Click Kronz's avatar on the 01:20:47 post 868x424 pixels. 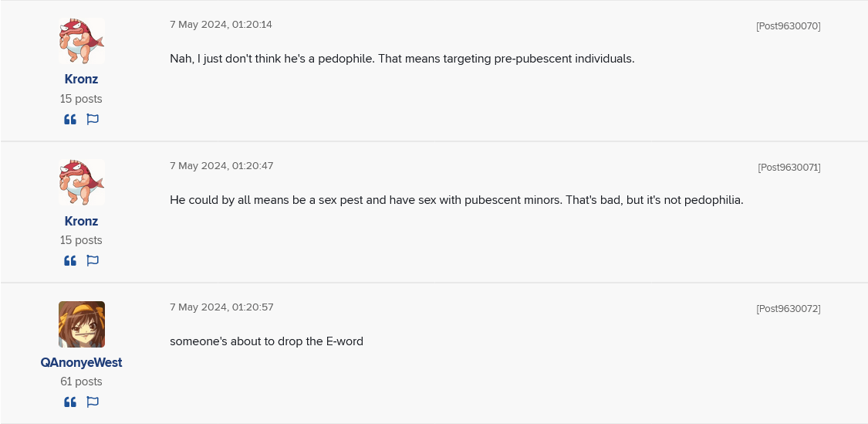point(82,183)
